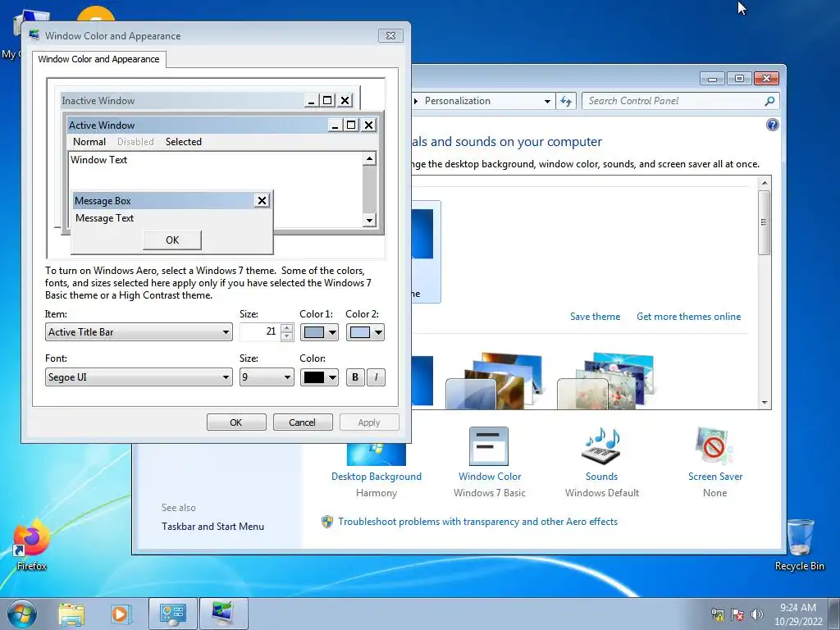Viewport: 840px width, 630px height.
Task: Click the Action Center flag tray icon
Action: click(737, 614)
